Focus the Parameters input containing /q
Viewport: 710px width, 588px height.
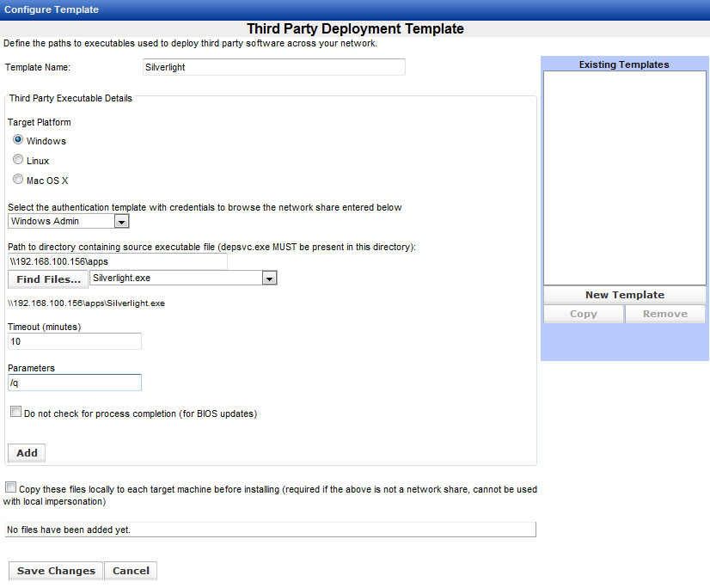click(74, 383)
